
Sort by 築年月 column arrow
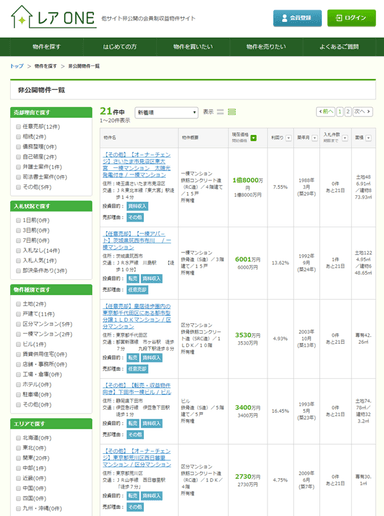coord(315,138)
